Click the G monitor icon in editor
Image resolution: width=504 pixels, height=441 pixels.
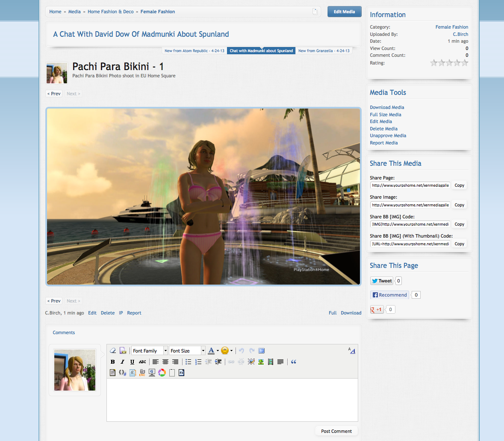pos(152,373)
